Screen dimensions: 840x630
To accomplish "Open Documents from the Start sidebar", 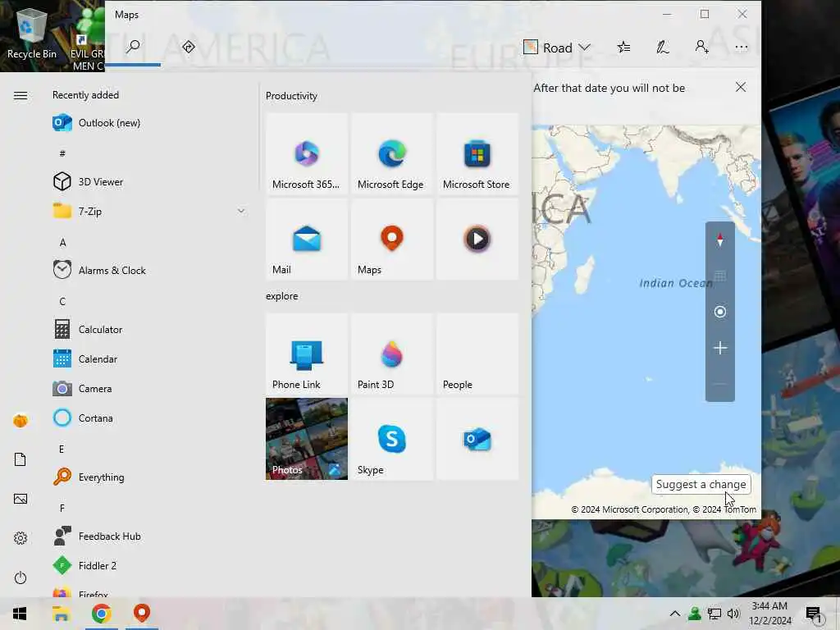I will tap(21, 459).
